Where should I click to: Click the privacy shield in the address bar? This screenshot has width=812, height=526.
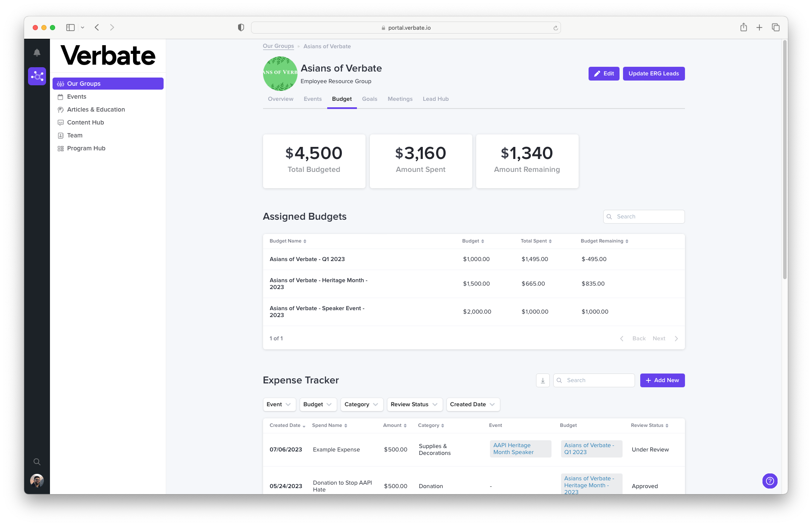click(x=240, y=27)
